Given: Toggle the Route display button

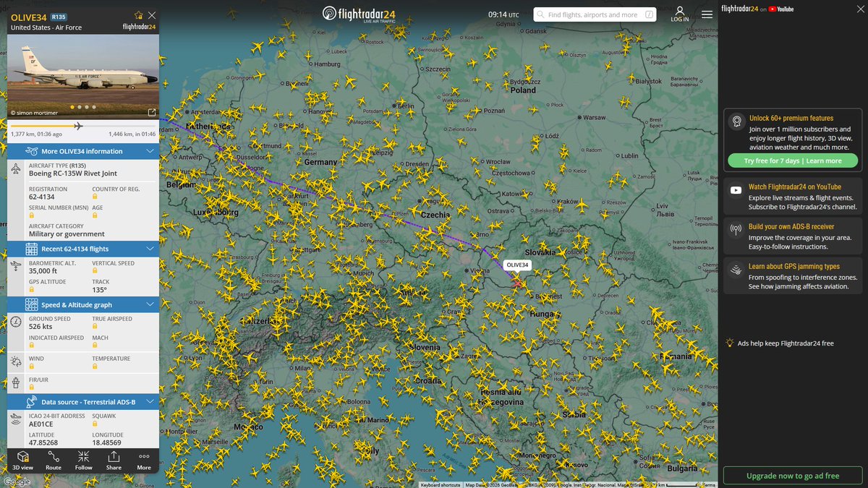Looking at the screenshot, I should [x=54, y=461].
